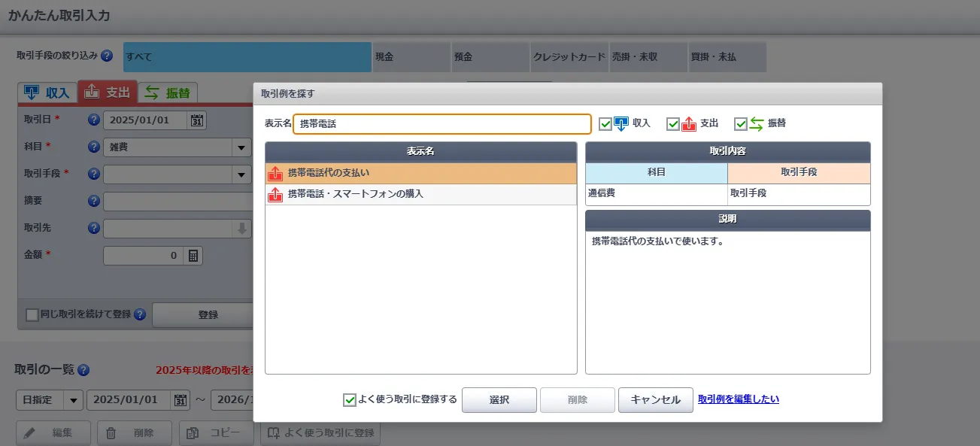Open the calculator icon next to the 金額 field
The height and width of the screenshot is (446, 980).
coord(193,255)
